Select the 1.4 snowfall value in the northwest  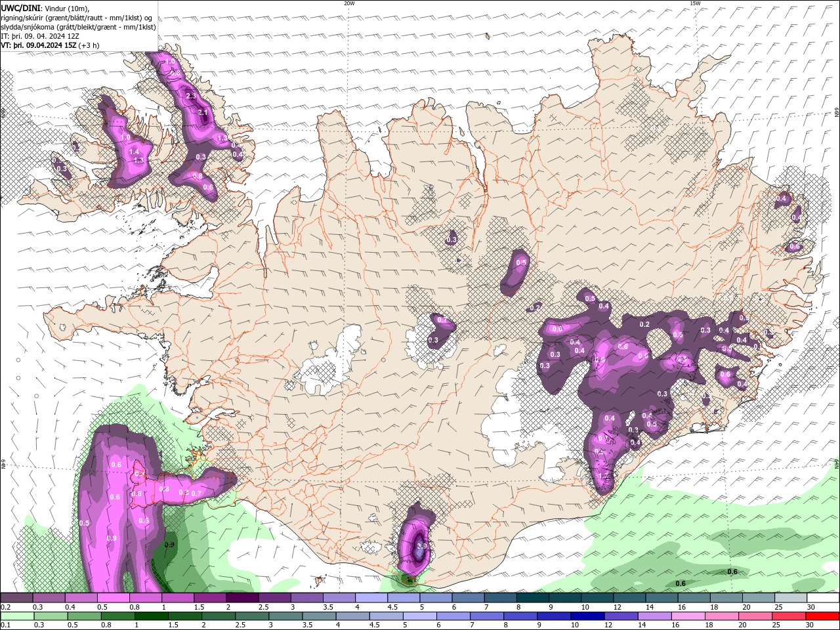click(x=134, y=152)
